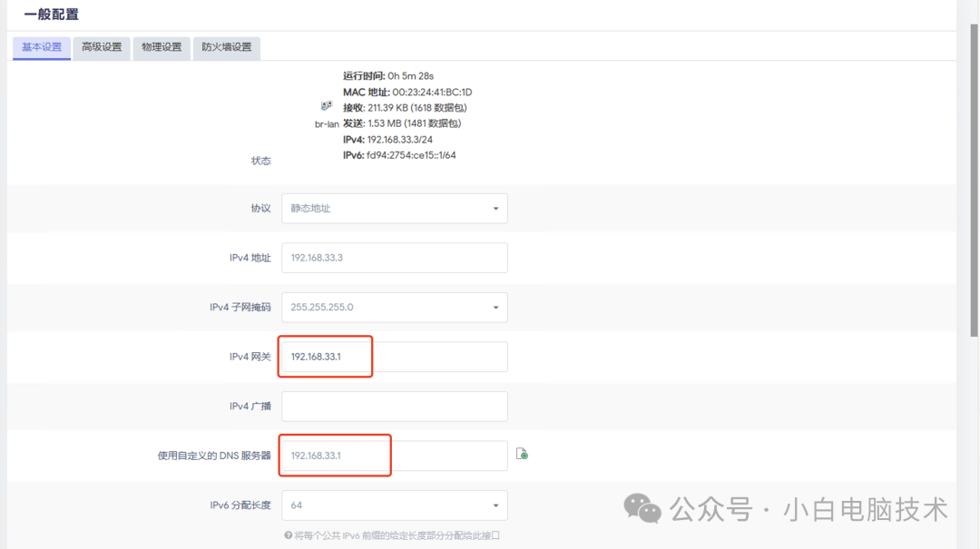Viewport: 980px width, 549px height.
Task: Click the 运行时间 0h 5m 28s line
Action: 388,75
